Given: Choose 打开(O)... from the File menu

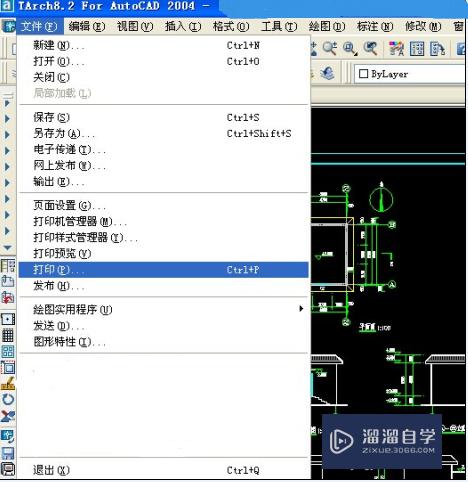Looking at the screenshot, I should pyautogui.click(x=163, y=61).
